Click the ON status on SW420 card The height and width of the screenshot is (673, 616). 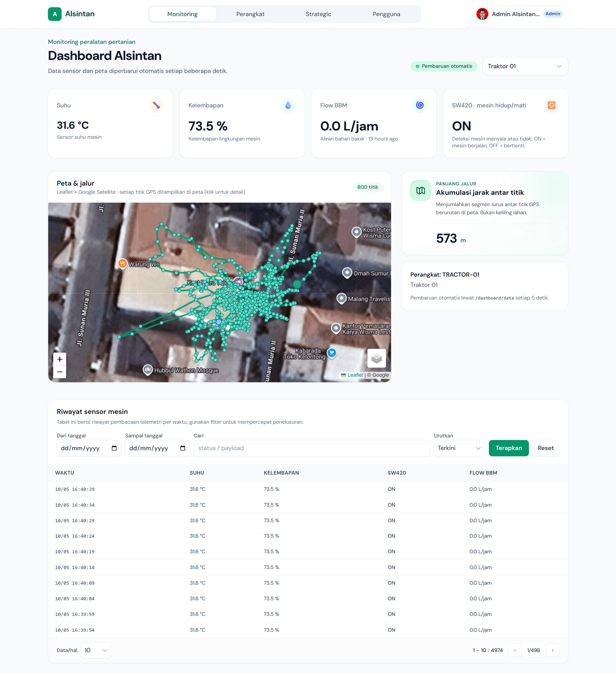point(461,127)
